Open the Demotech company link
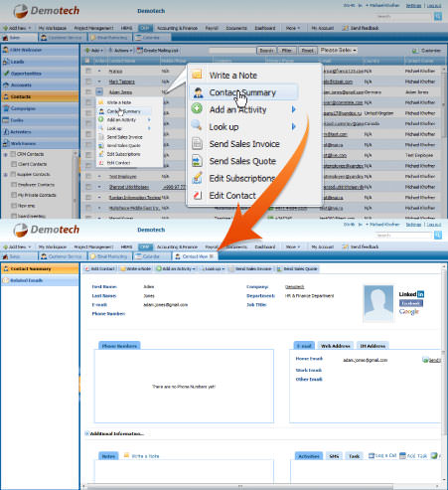This screenshot has height=490, width=448. 294,286
